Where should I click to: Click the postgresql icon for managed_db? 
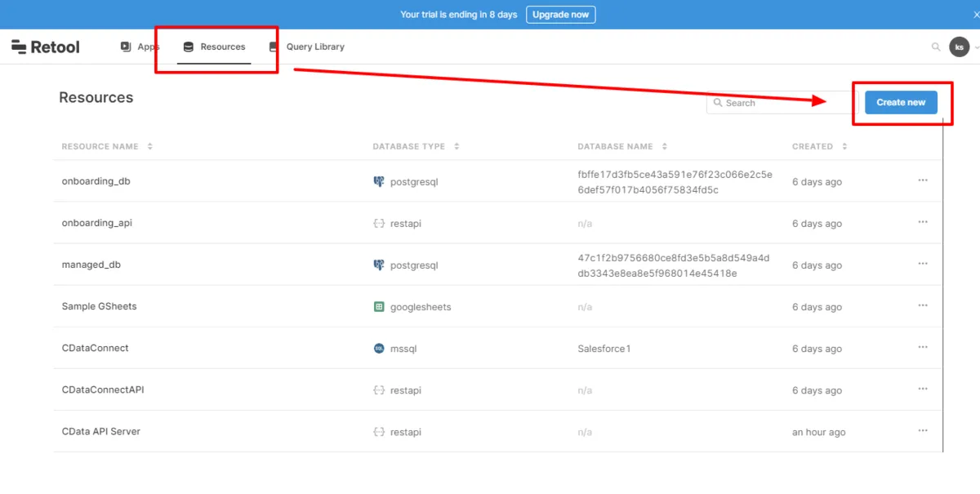click(379, 265)
